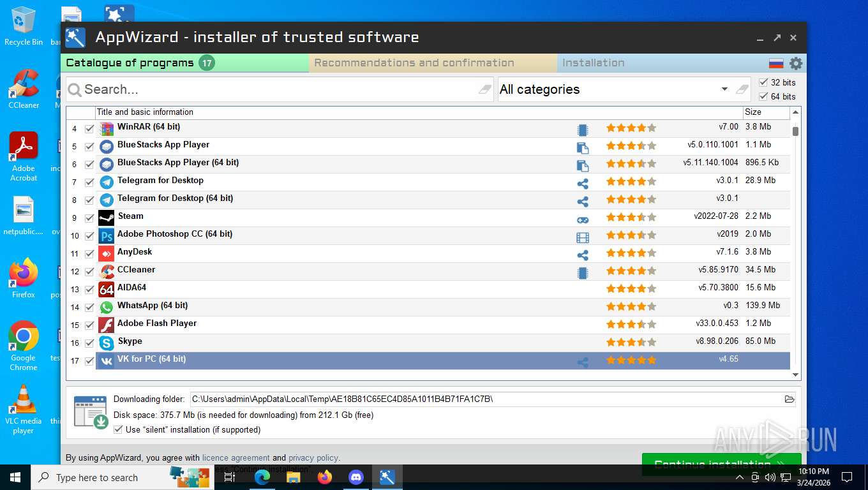This screenshot has width=868, height=490.
Task: Click the film category icon for Photoshop
Action: coord(583,237)
